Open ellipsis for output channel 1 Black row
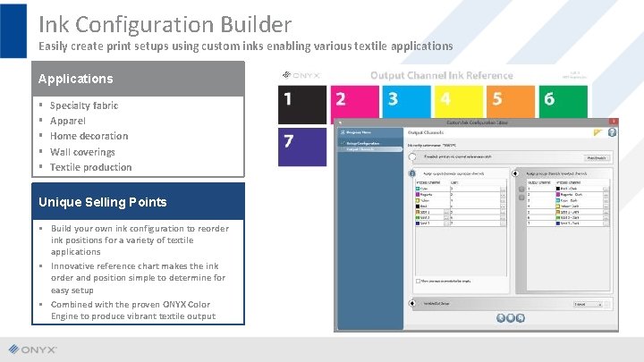The width and height of the screenshot is (644, 362). 606,189
